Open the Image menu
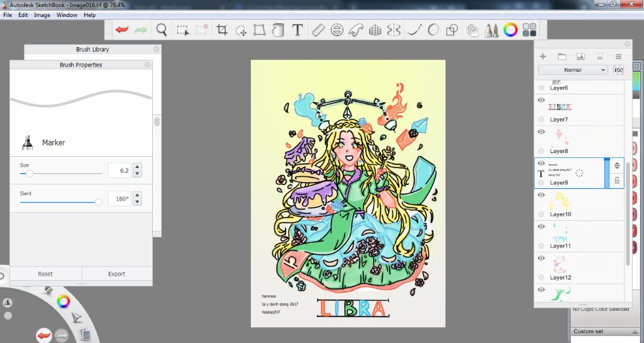The width and height of the screenshot is (644, 343). (42, 14)
